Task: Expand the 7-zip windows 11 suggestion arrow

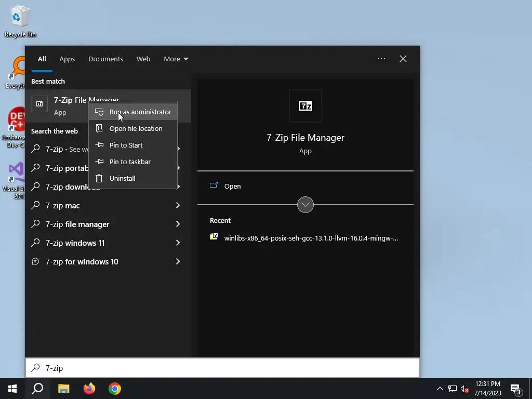Action: pyautogui.click(x=178, y=243)
